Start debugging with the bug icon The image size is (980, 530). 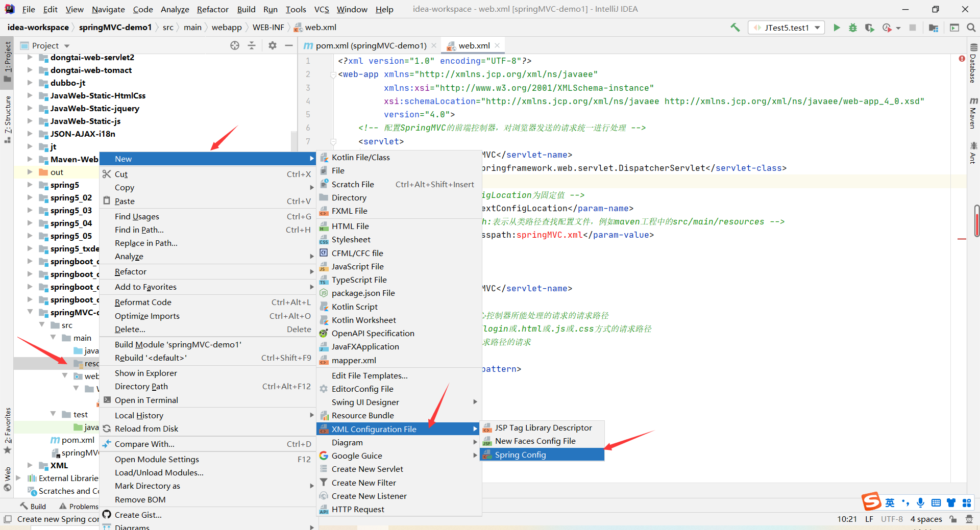pos(853,28)
